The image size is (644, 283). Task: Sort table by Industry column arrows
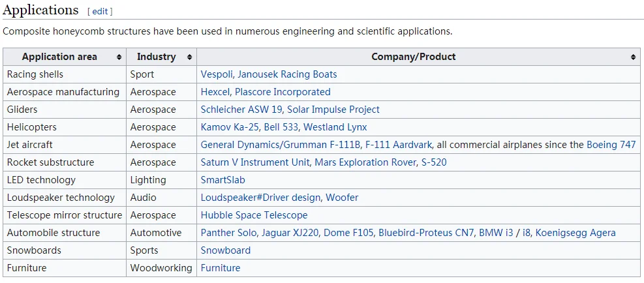(189, 57)
